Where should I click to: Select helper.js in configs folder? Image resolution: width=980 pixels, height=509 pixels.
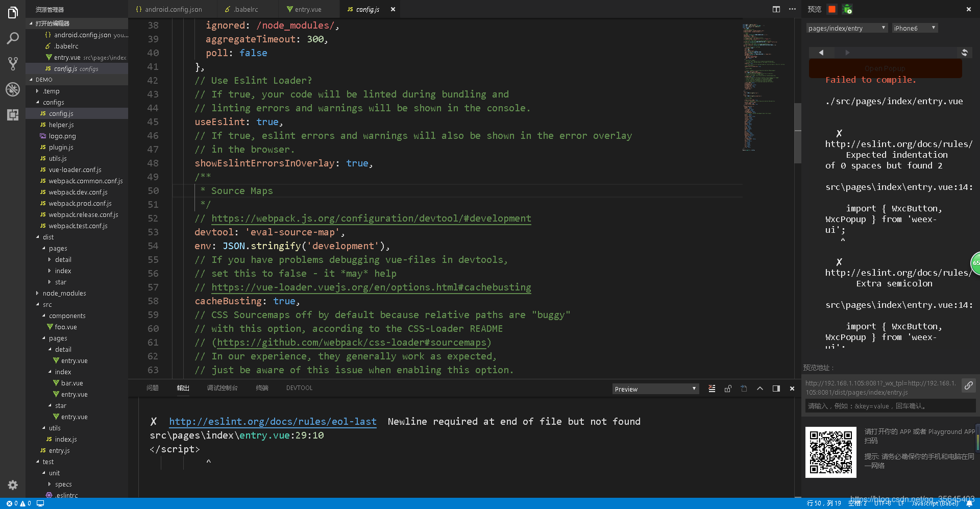[x=61, y=125]
